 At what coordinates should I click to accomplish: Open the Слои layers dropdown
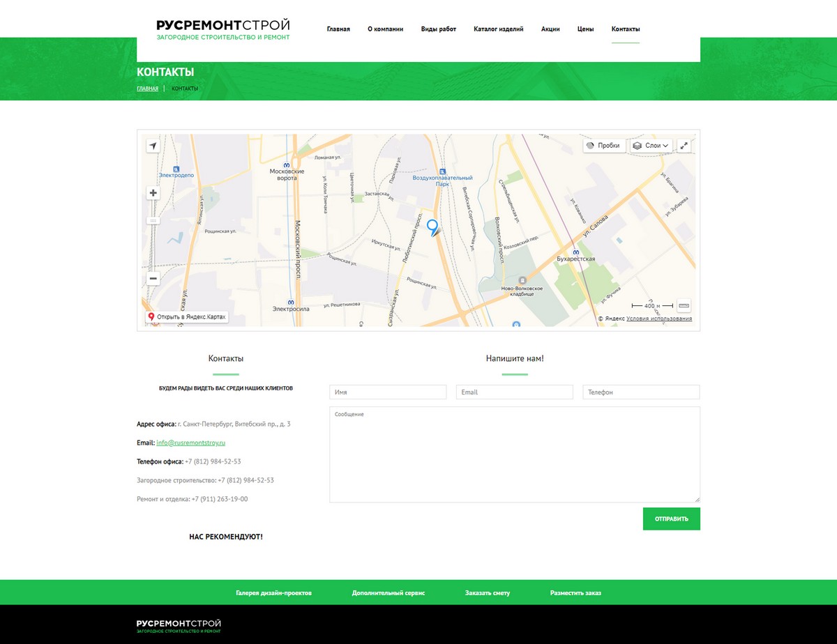pyautogui.click(x=651, y=146)
